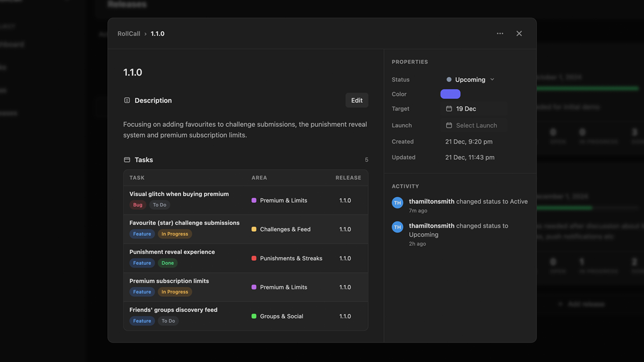
Task: Click the Updated value 21 Dec, 11:43 pm
Action: tap(470, 157)
